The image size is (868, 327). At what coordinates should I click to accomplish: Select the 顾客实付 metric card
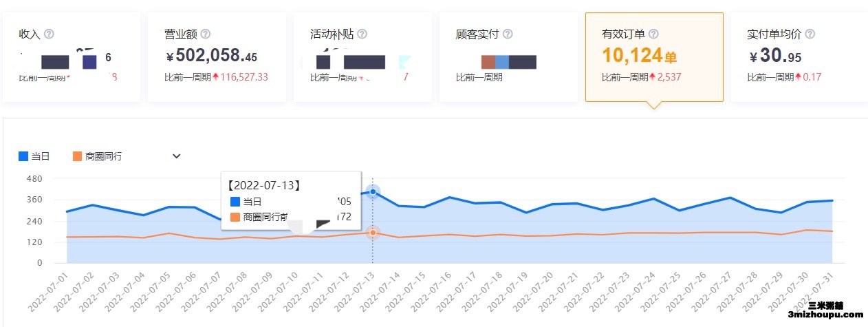(x=508, y=57)
